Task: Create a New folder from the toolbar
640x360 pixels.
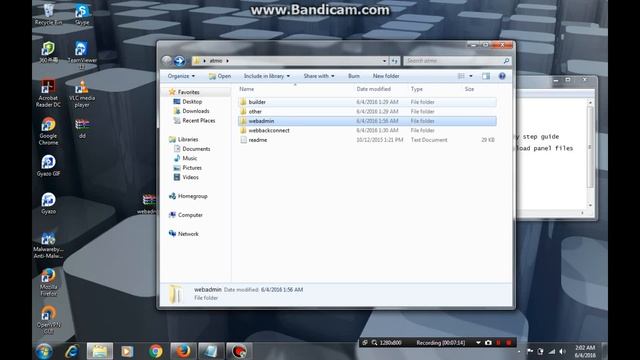Action: tap(386, 76)
